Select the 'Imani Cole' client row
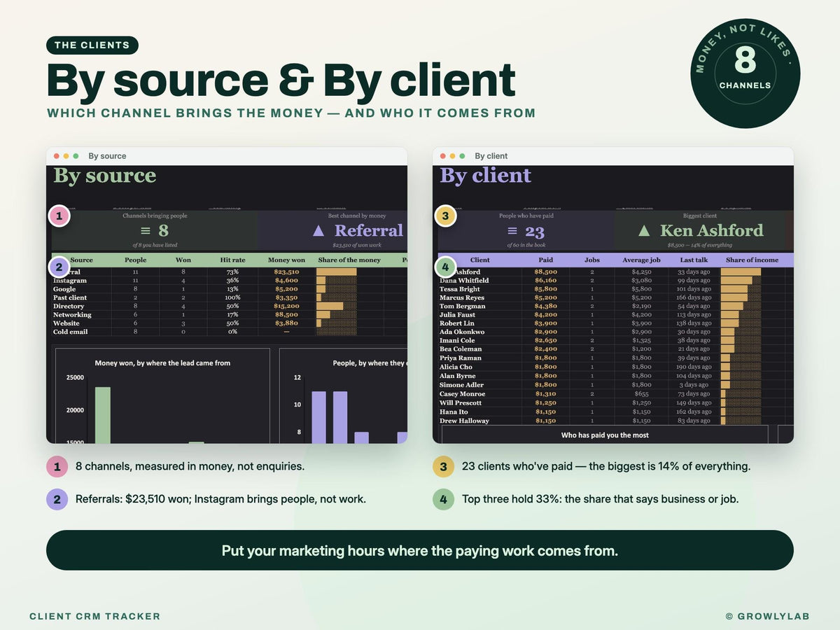Image resolution: width=840 pixels, height=630 pixels. (x=457, y=340)
